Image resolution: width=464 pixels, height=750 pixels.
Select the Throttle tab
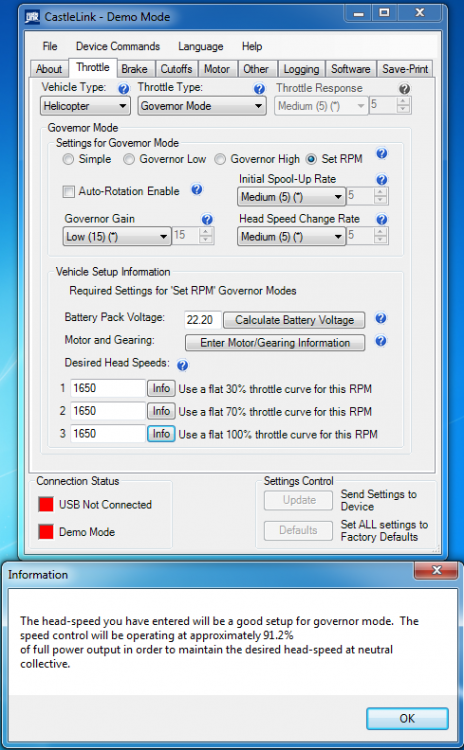click(x=93, y=67)
